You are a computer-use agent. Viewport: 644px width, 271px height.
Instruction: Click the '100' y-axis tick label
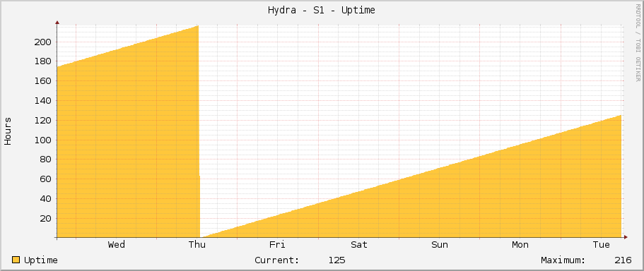point(42,140)
